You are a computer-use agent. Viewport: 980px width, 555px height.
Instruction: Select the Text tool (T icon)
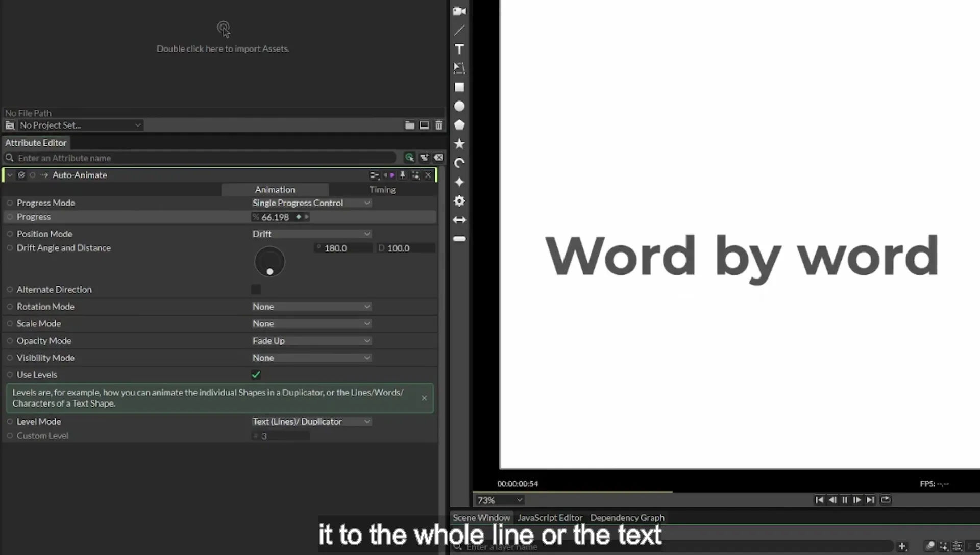coord(459,49)
